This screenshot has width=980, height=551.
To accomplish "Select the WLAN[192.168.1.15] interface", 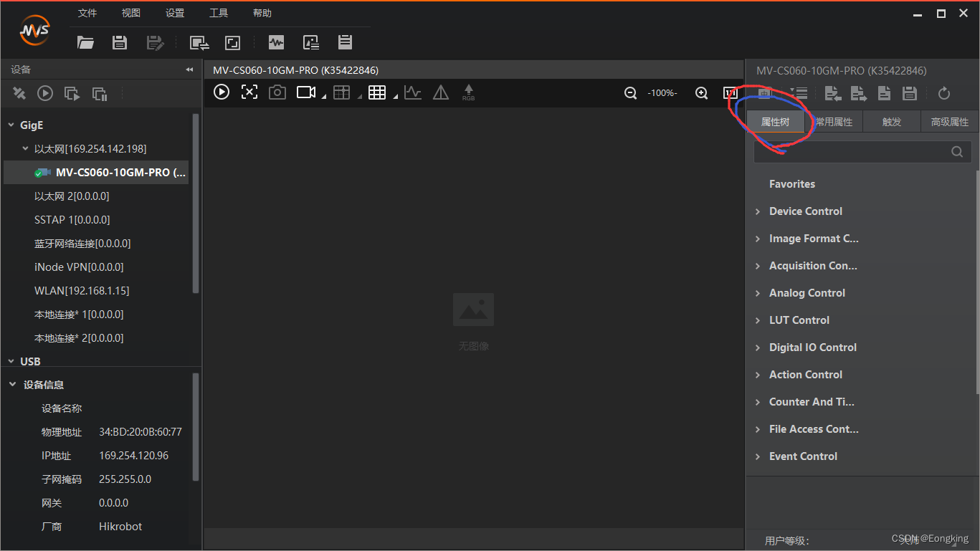I will (82, 291).
